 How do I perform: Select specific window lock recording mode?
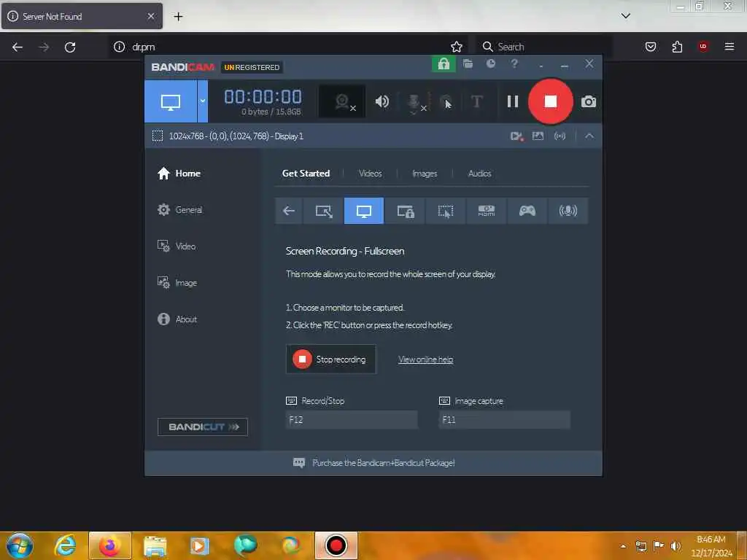point(406,211)
